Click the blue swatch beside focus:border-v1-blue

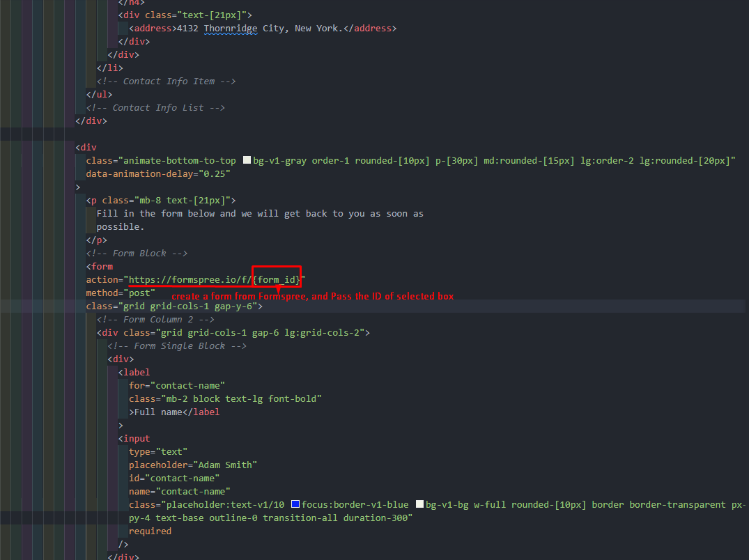295,504
